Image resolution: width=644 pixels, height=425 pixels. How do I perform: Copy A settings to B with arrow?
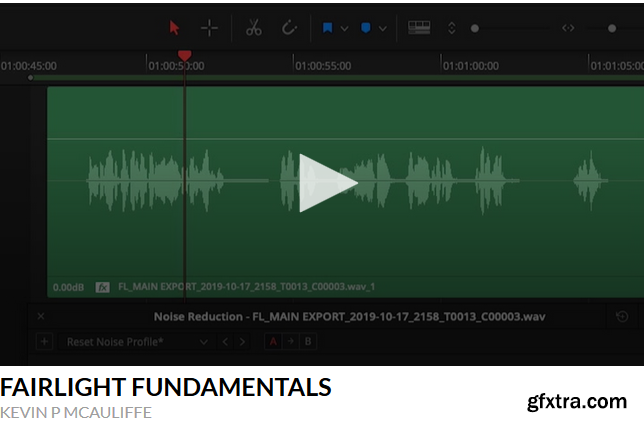click(290, 342)
